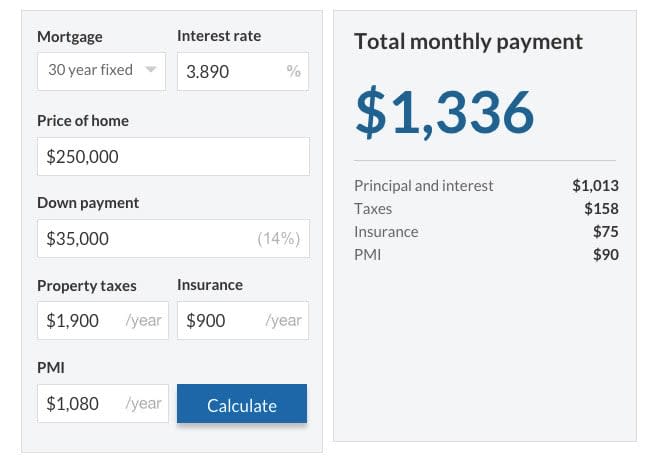Click the Total monthly payment heading
Image resolution: width=654 pixels, height=459 pixels.
(468, 42)
